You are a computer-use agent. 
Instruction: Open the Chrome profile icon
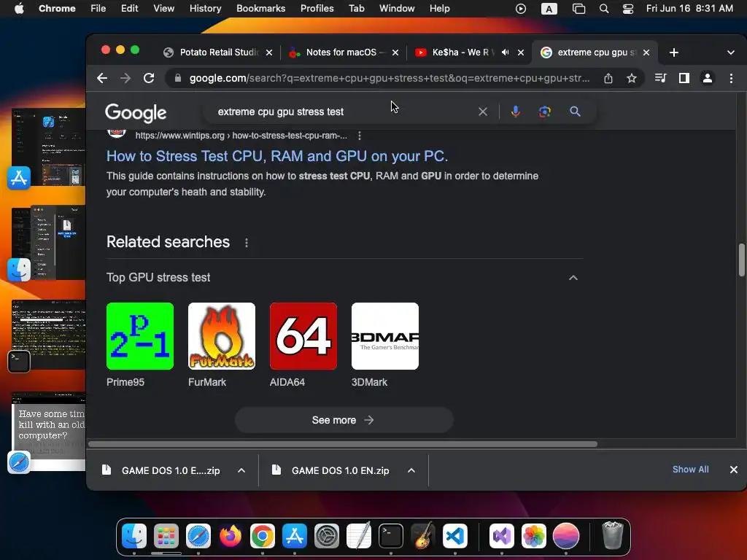(x=708, y=78)
